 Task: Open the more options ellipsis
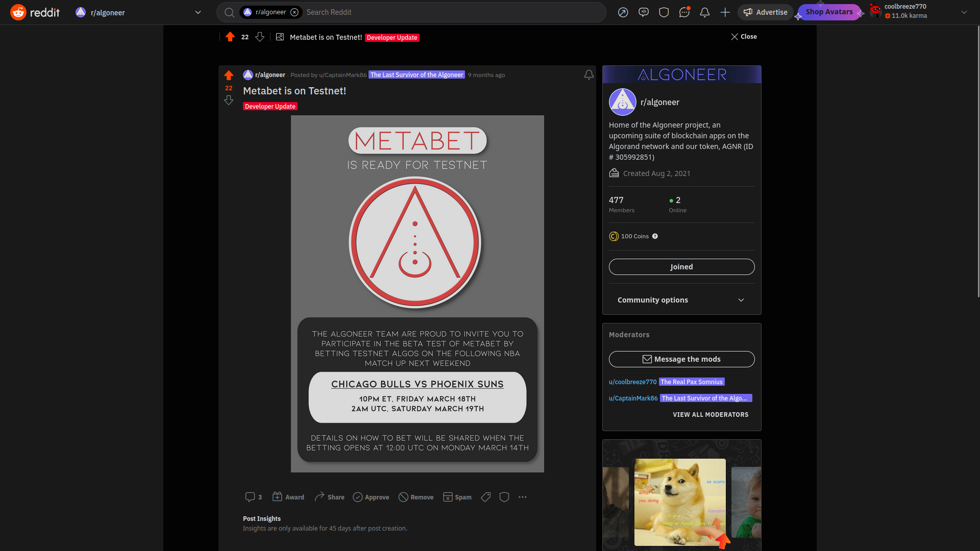(x=523, y=497)
